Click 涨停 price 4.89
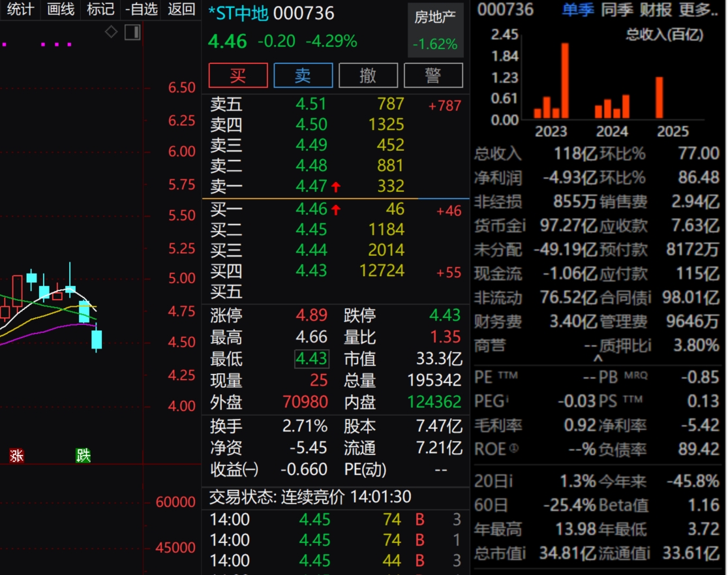 click(x=312, y=315)
